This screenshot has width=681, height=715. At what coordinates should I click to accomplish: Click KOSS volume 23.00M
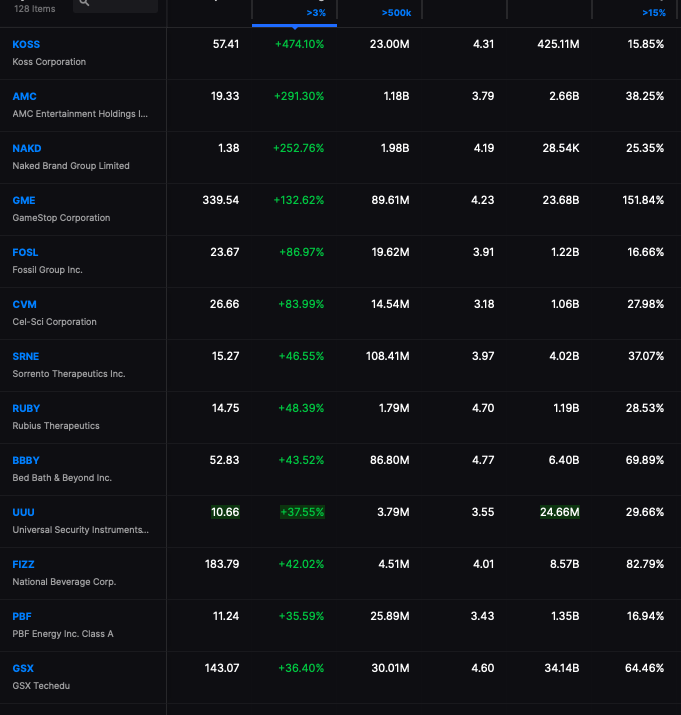coord(390,44)
